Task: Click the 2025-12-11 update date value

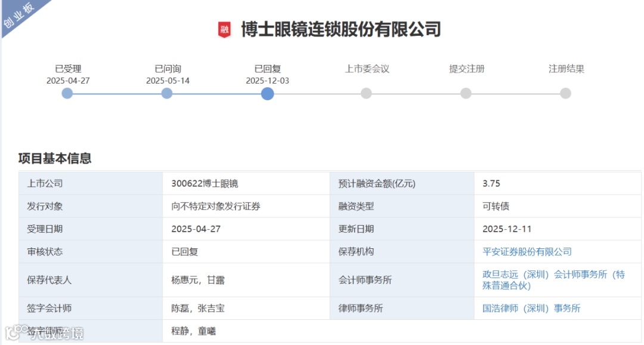Action: point(507,229)
